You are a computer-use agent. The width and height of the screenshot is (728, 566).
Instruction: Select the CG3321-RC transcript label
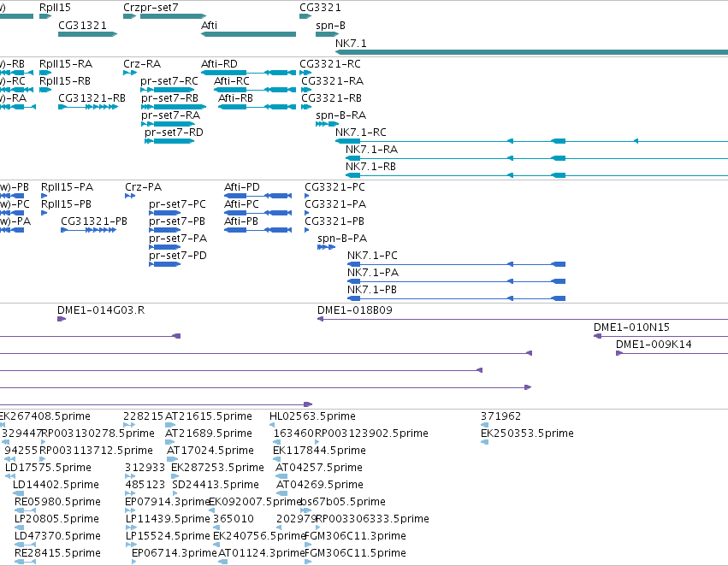(x=330, y=63)
